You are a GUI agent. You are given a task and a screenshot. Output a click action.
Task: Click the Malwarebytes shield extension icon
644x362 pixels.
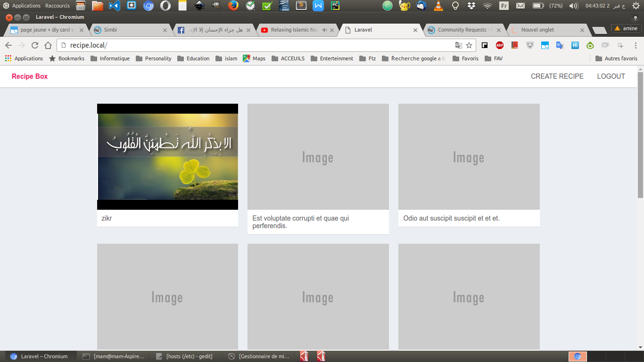530,45
